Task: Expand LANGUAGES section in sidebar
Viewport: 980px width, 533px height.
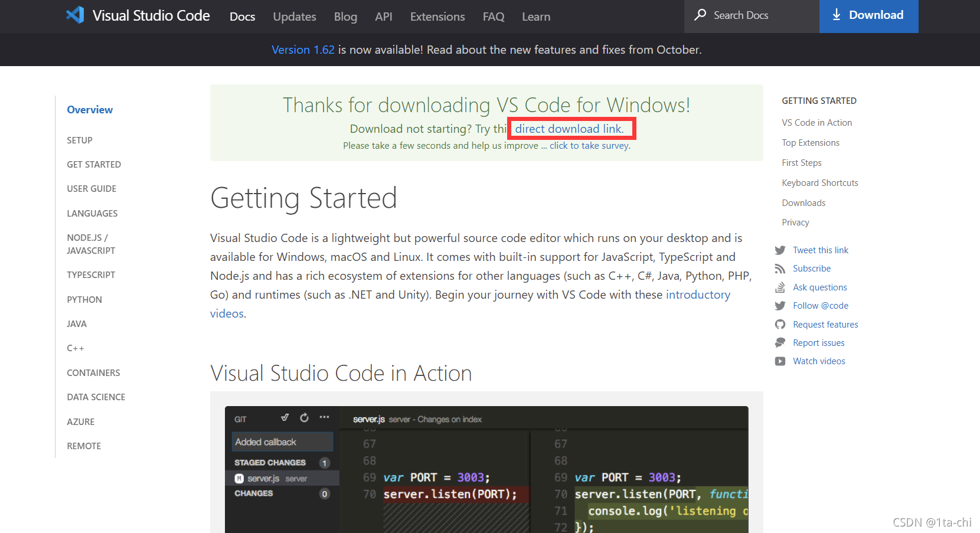Action: pos(92,214)
